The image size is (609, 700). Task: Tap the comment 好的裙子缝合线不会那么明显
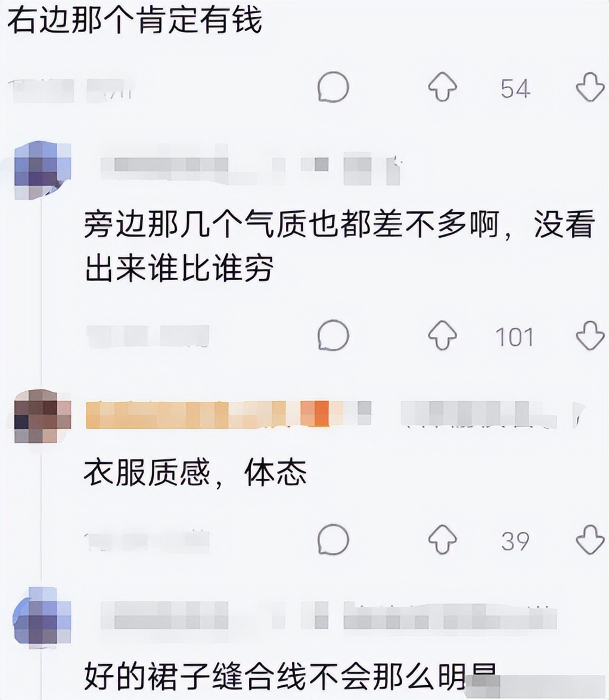(291, 676)
